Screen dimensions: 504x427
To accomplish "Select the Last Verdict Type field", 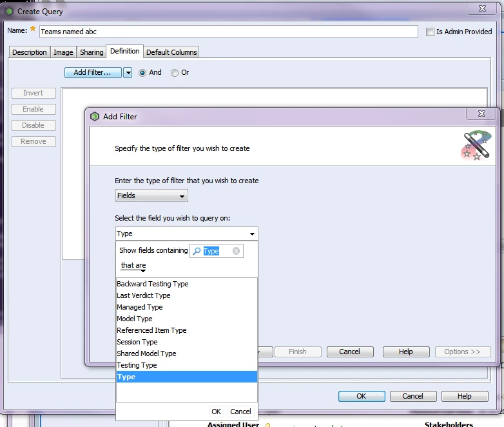I will click(x=186, y=295).
